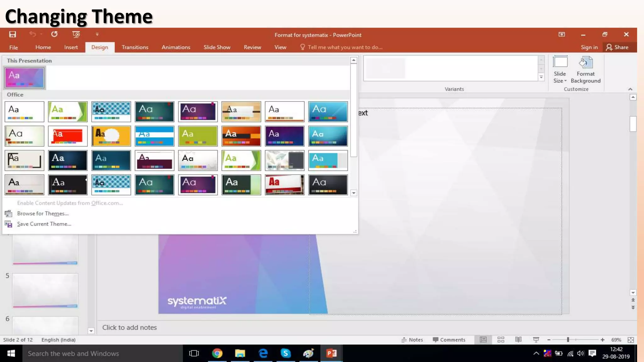This screenshot has height=362, width=644.
Task: Click English (India) language indicator
Action: tap(58, 340)
